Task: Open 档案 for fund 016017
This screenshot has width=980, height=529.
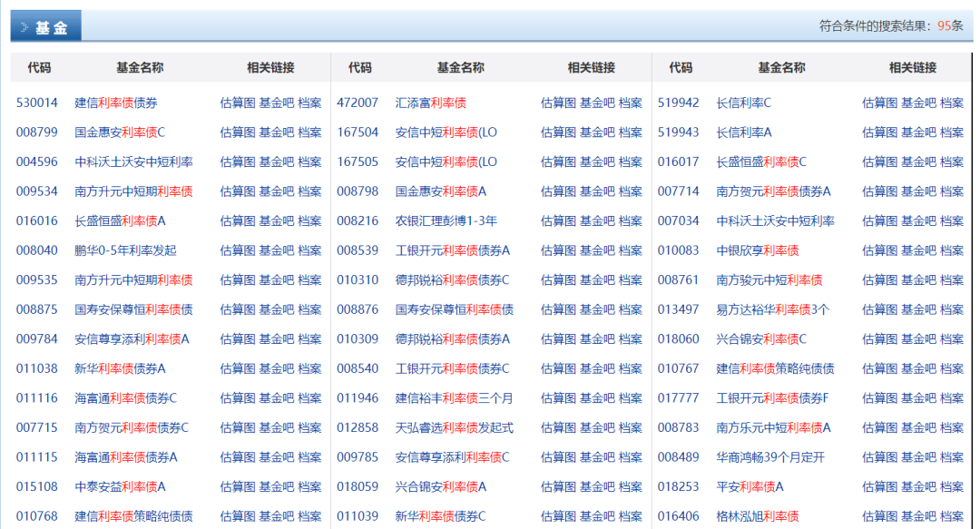Action: (x=951, y=162)
